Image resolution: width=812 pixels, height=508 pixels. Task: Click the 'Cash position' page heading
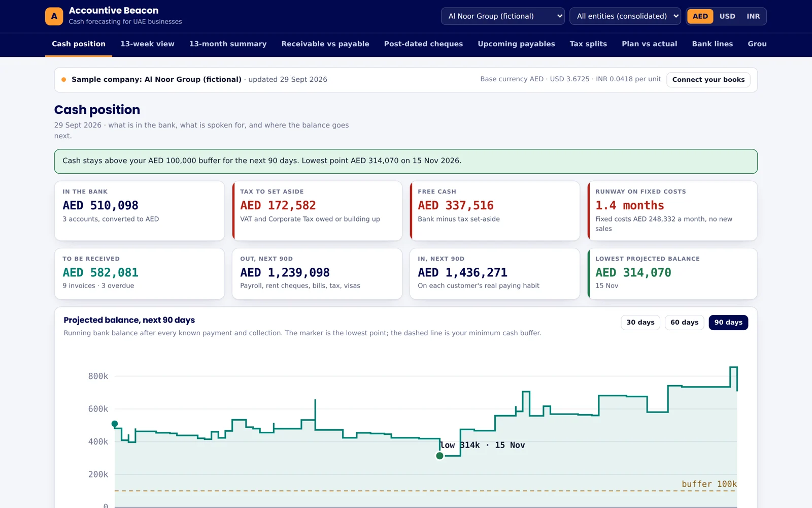coord(97,110)
